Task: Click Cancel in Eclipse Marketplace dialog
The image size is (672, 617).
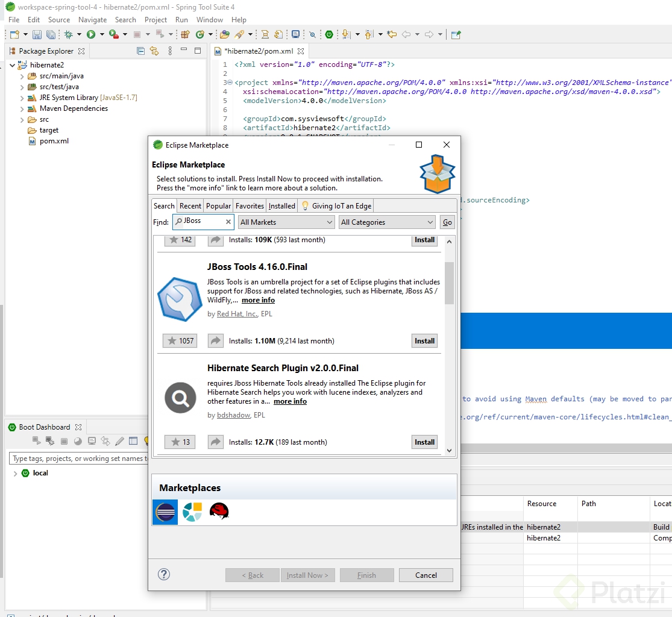Action: (425, 575)
